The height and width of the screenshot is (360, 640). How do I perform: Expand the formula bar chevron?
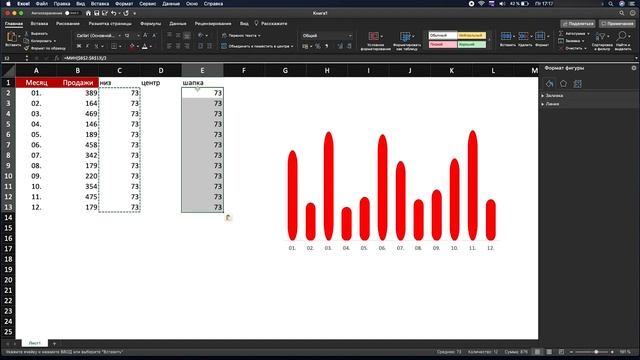(636, 58)
